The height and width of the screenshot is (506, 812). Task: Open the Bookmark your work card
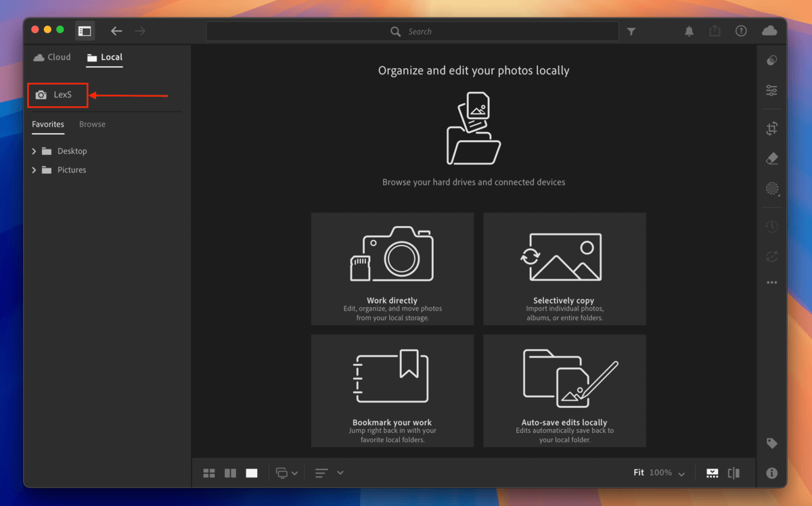coord(392,391)
